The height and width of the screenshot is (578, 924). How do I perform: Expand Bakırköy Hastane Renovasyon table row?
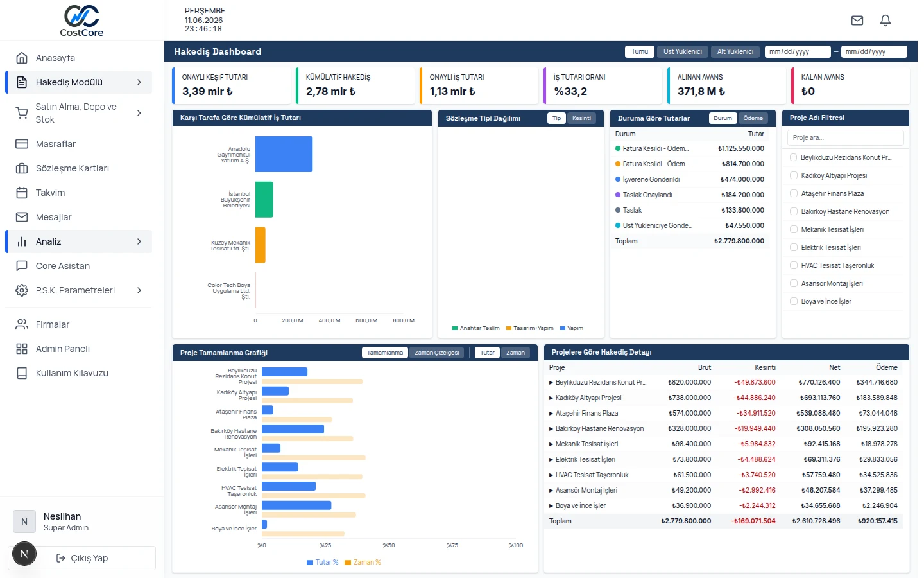[551, 428]
